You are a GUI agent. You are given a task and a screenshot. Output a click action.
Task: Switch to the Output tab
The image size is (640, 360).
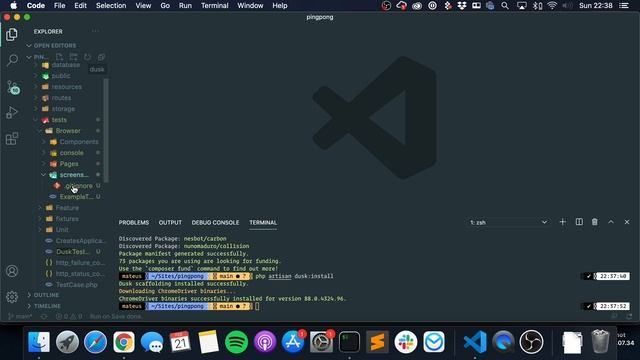pos(170,222)
